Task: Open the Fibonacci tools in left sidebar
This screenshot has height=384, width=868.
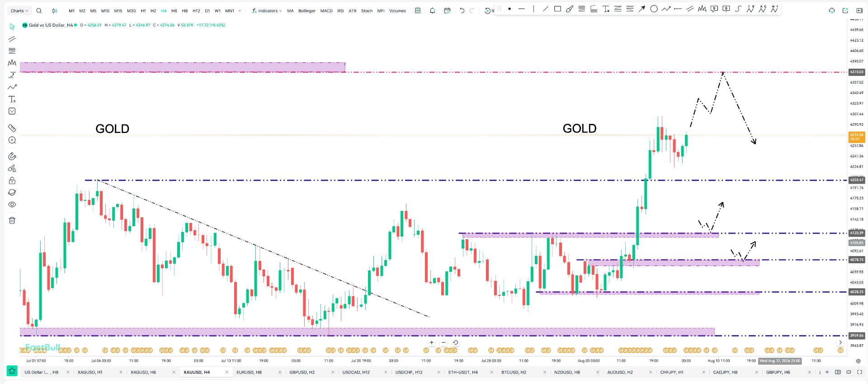Action: pos(12,51)
